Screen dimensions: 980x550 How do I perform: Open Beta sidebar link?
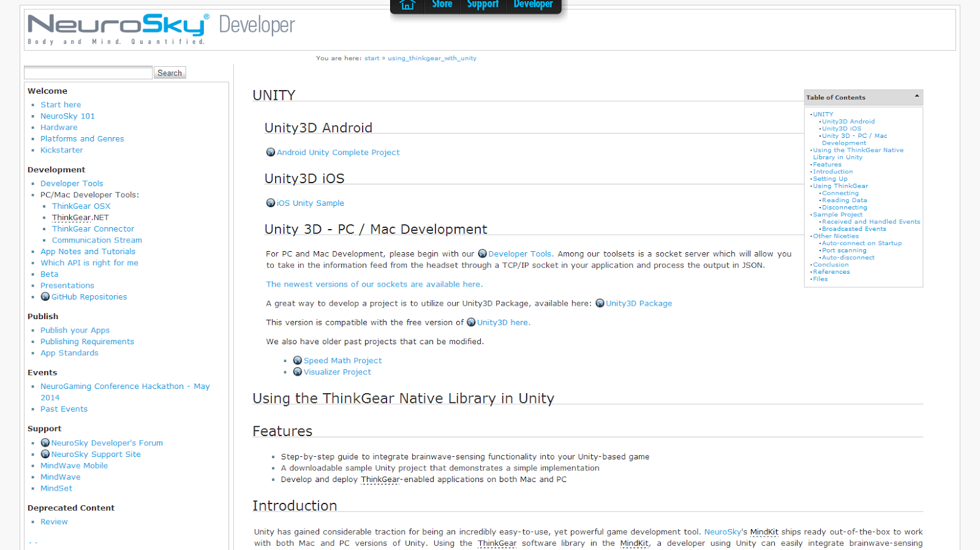point(50,274)
